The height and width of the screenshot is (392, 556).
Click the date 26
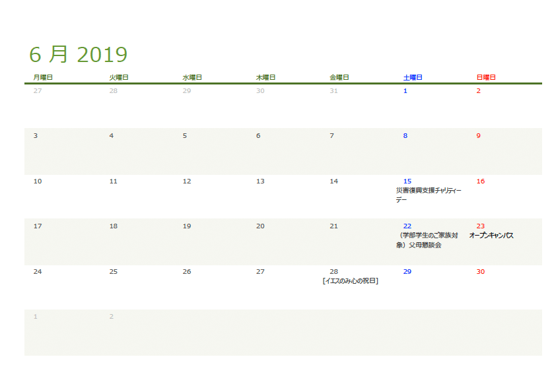[x=187, y=271]
